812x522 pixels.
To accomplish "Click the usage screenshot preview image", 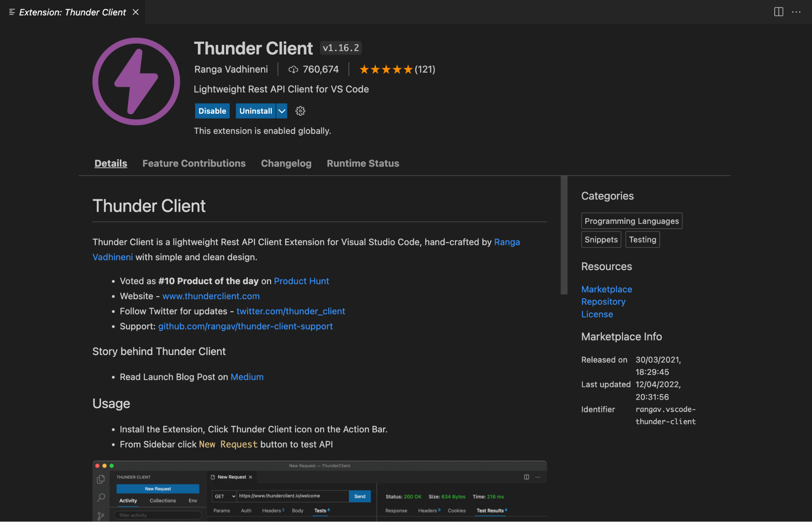I will [319, 491].
